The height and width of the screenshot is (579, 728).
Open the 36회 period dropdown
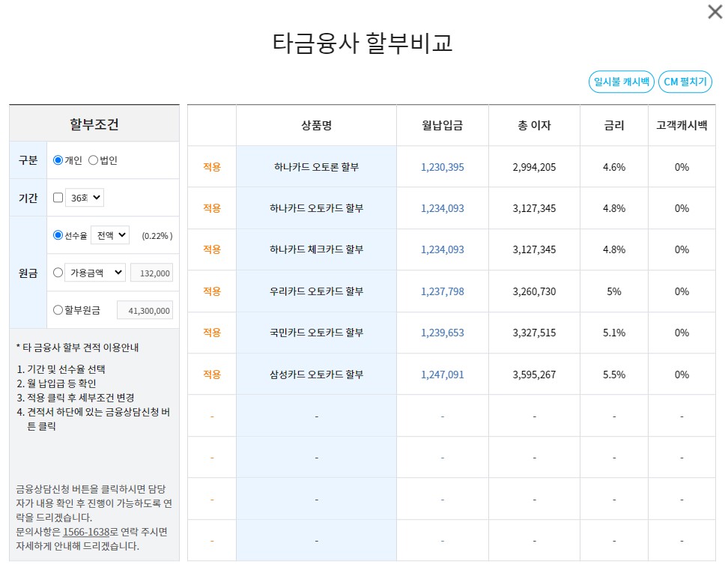coord(85,198)
